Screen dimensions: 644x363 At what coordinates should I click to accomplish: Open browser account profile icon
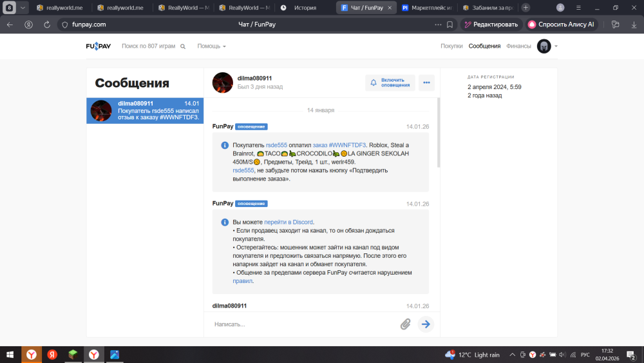point(560,8)
